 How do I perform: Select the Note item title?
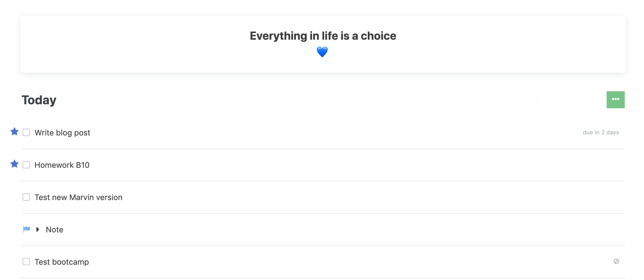coord(55,230)
